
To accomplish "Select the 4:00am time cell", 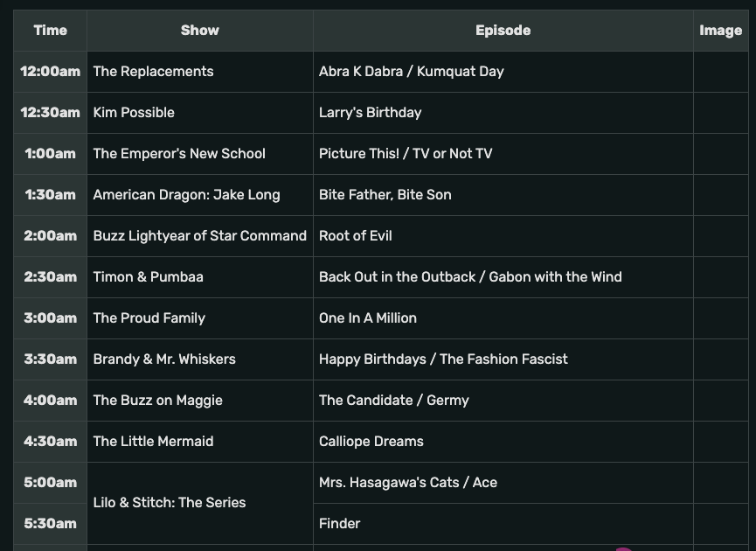I will point(50,400).
